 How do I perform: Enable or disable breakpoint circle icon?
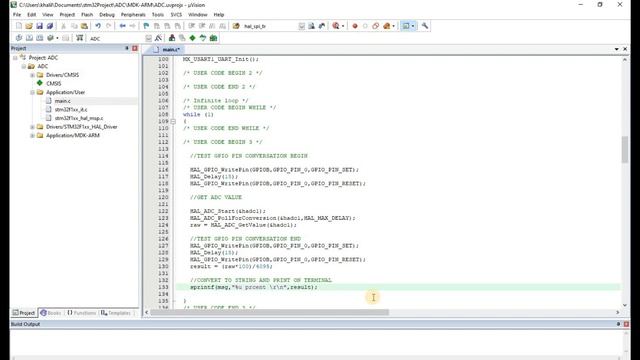click(365, 26)
